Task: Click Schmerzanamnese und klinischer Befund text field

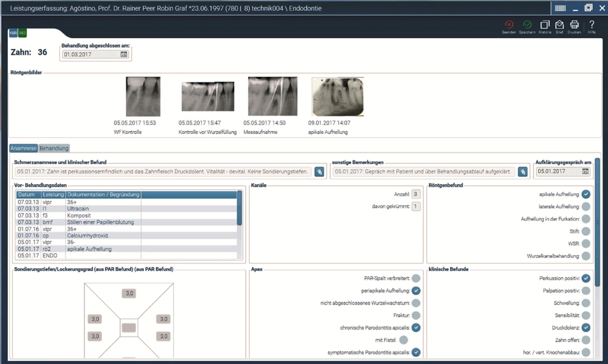Action: click(163, 171)
